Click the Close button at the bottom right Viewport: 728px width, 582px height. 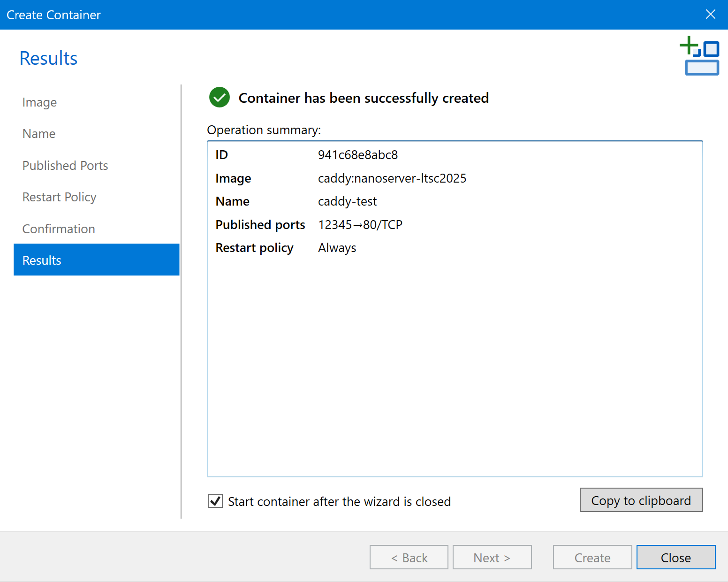[675, 558]
